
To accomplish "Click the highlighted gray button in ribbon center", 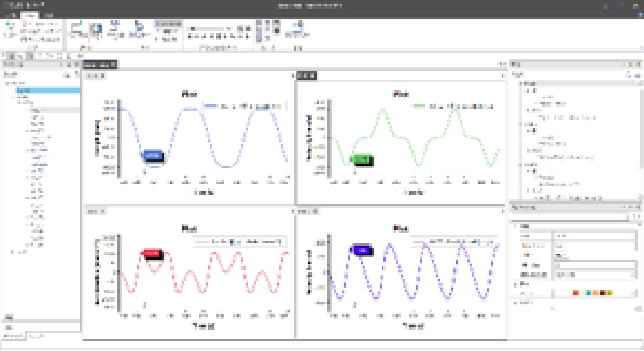I will pos(169,24).
